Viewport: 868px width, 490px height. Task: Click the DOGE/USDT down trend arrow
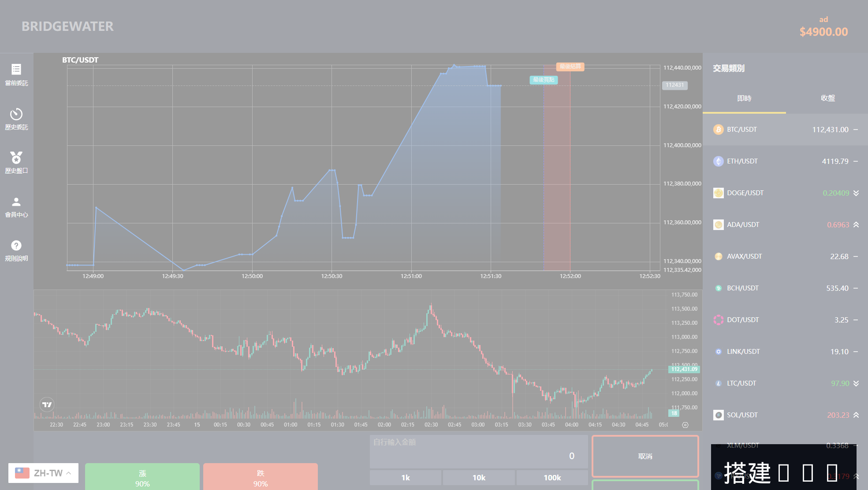pos(856,193)
